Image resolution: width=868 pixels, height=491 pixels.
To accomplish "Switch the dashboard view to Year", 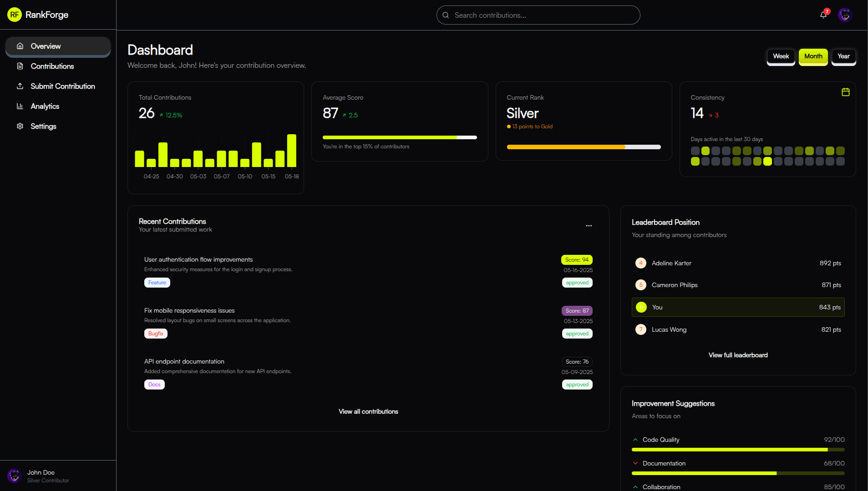I will pyautogui.click(x=843, y=56).
